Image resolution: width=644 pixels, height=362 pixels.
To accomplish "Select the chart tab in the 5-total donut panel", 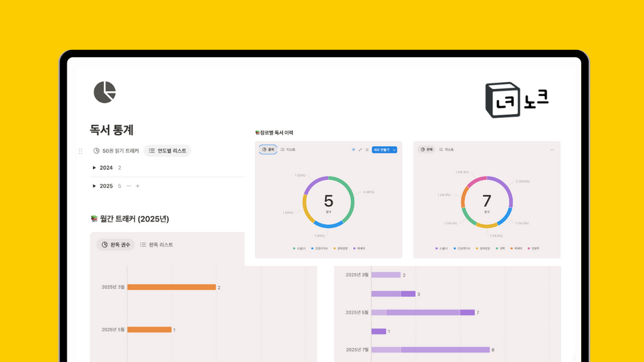I will [268, 150].
